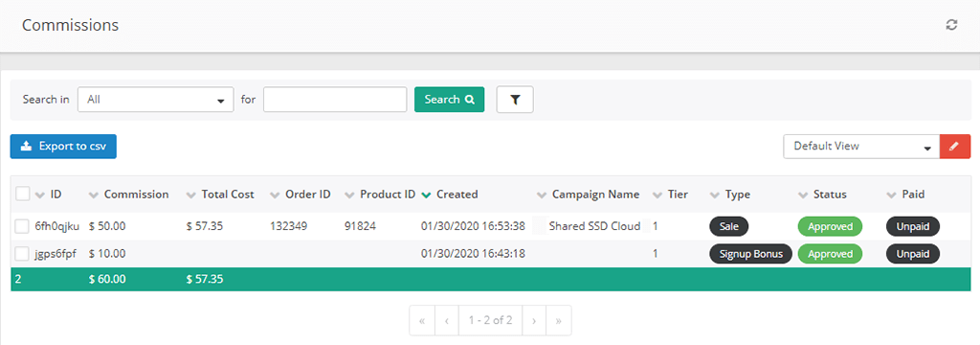980x345 pixels.
Task: Go to next page
Action: [x=534, y=321]
